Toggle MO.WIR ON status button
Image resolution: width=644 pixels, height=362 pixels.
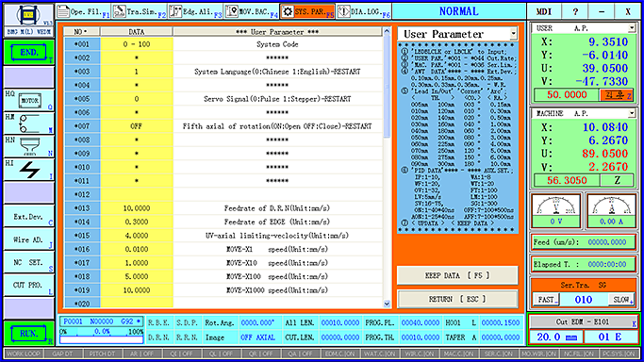tap(538, 354)
